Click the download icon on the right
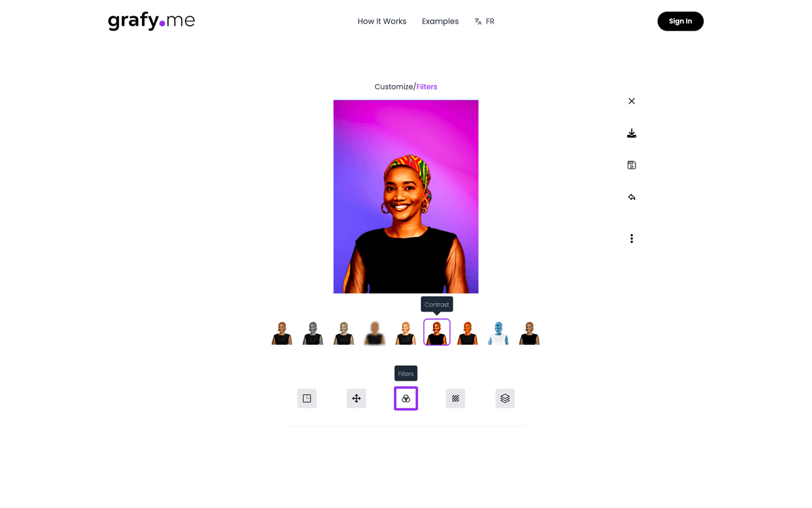The image size is (812, 508). [x=631, y=133]
